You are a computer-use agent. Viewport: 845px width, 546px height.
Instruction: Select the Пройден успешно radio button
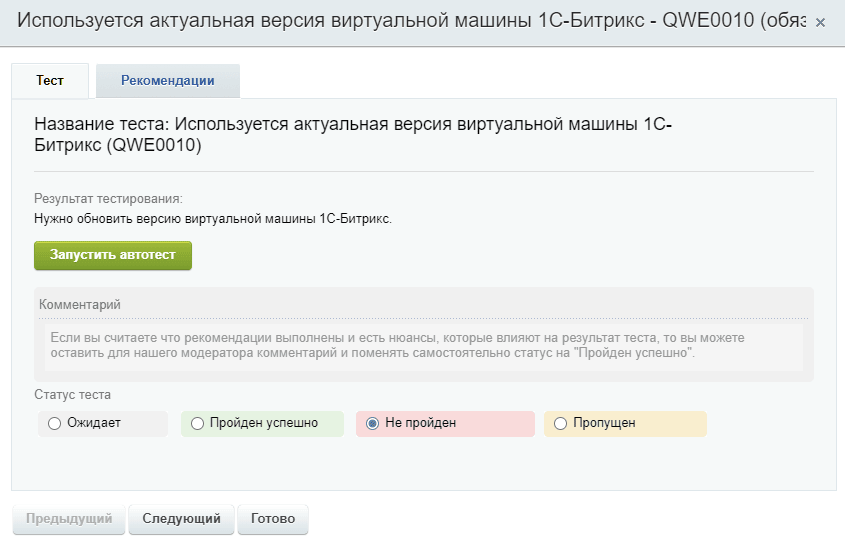point(197,423)
